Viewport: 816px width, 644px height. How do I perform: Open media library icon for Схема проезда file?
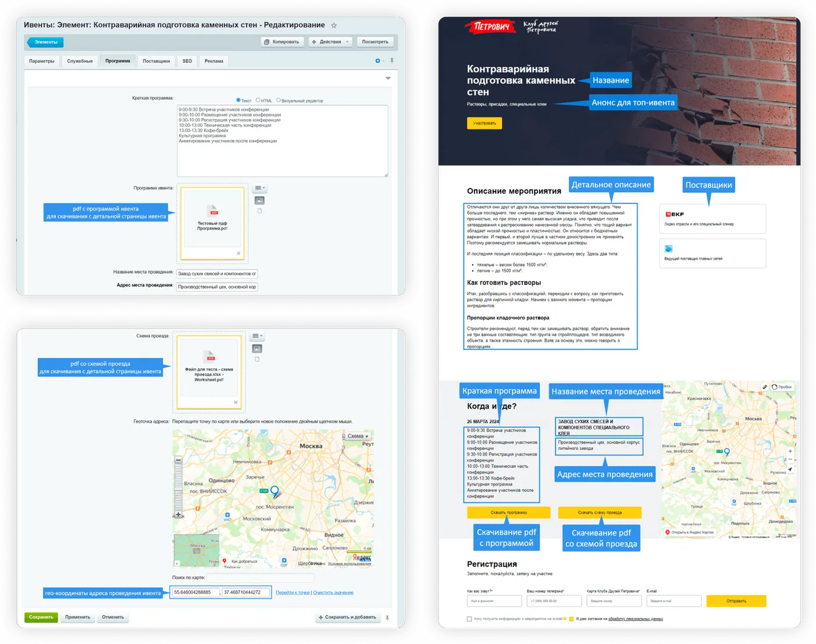257,349
